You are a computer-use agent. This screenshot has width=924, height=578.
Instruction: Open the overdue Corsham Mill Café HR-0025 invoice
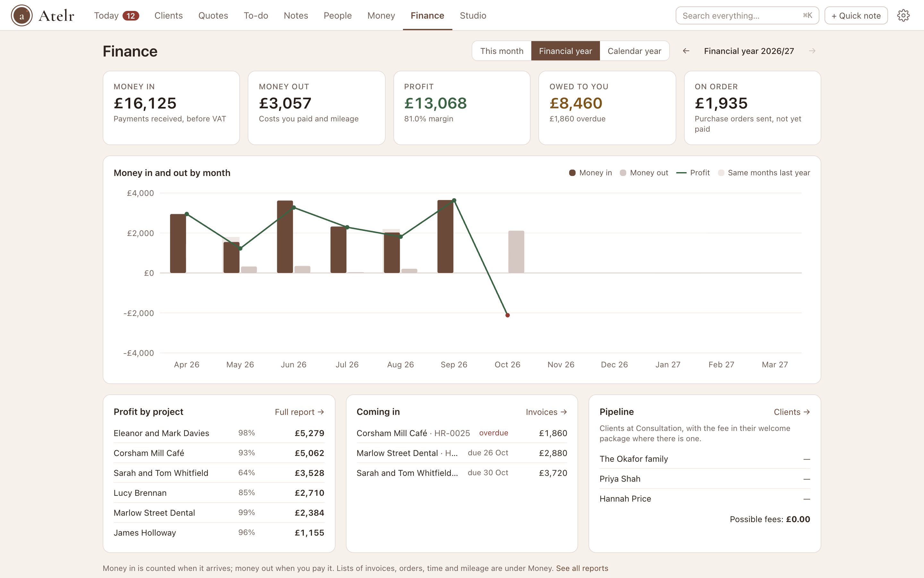[462, 433]
